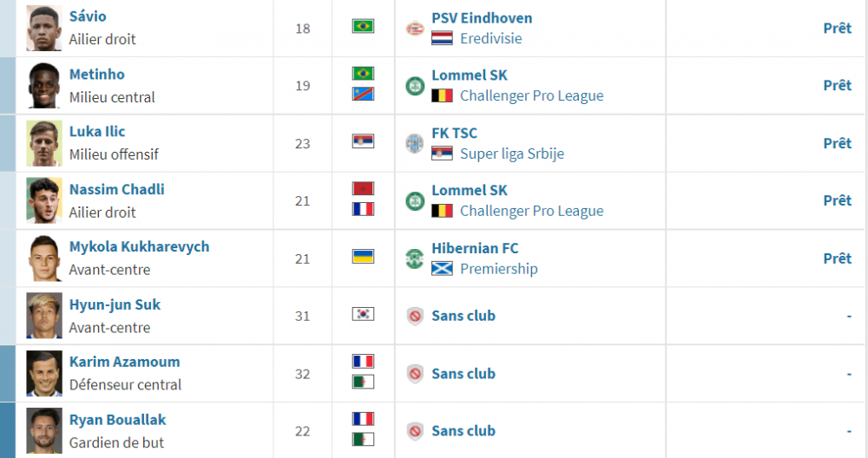Open Sans club link in Ryan Bouallak's row
868x458 pixels.
coord(464,431)
